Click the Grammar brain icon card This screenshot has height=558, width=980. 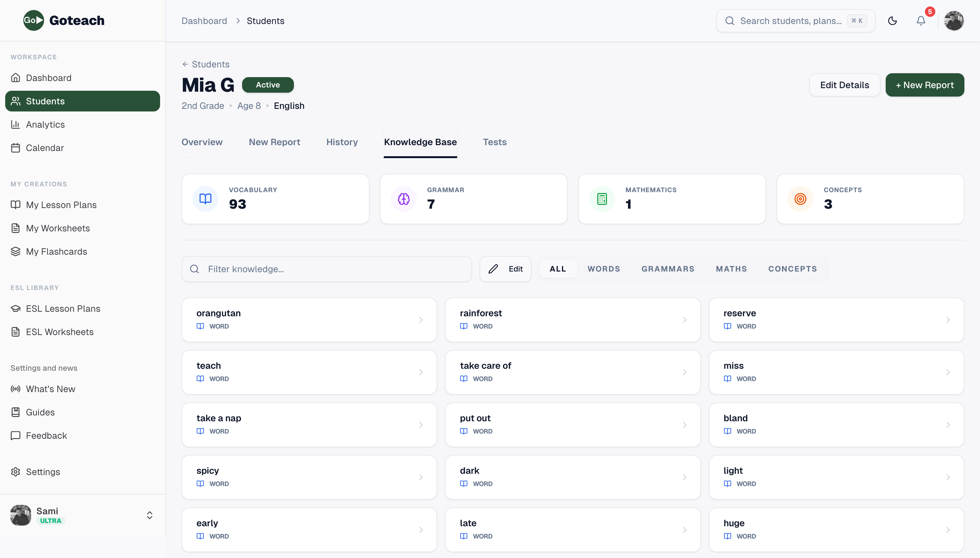403,199
